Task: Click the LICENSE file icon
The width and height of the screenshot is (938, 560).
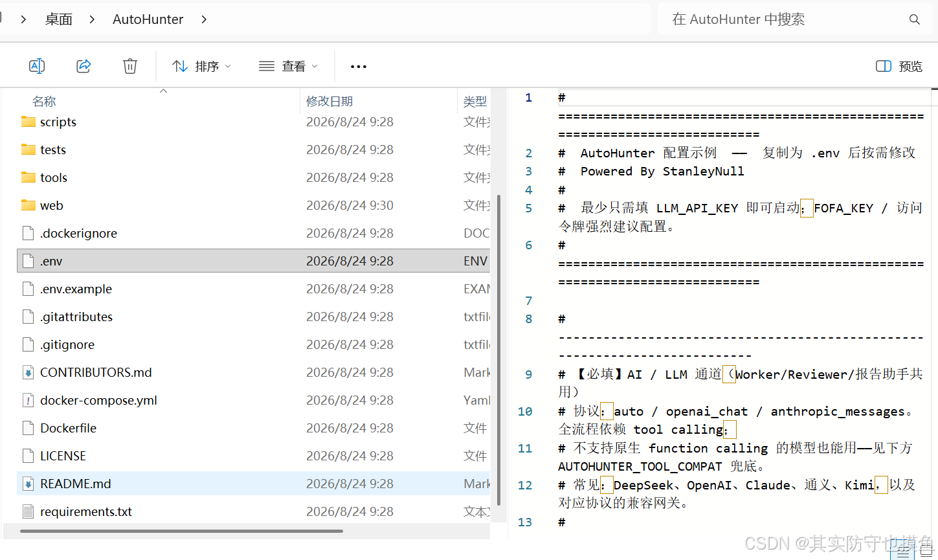Action: coord(28,456)
